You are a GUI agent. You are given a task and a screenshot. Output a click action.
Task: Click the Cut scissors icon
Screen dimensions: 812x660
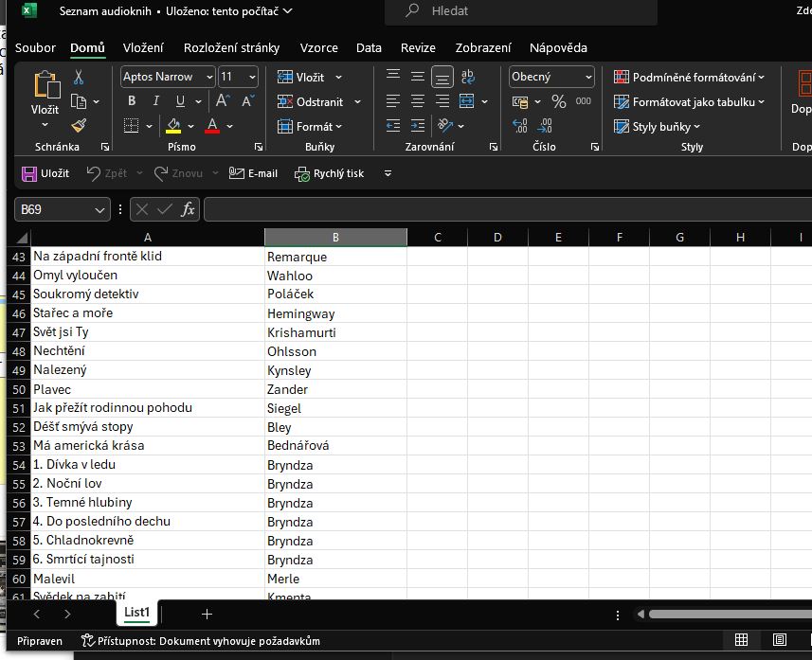click(79, 77)
